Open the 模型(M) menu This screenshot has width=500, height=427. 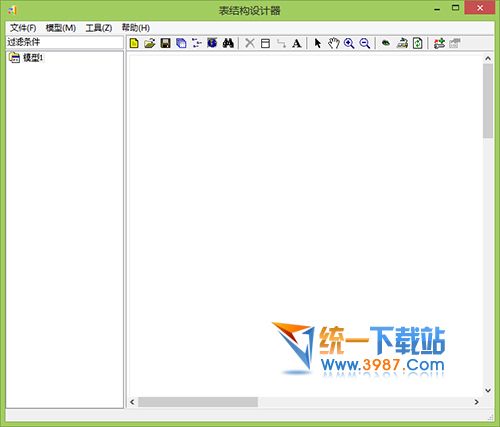pos(61,28)
